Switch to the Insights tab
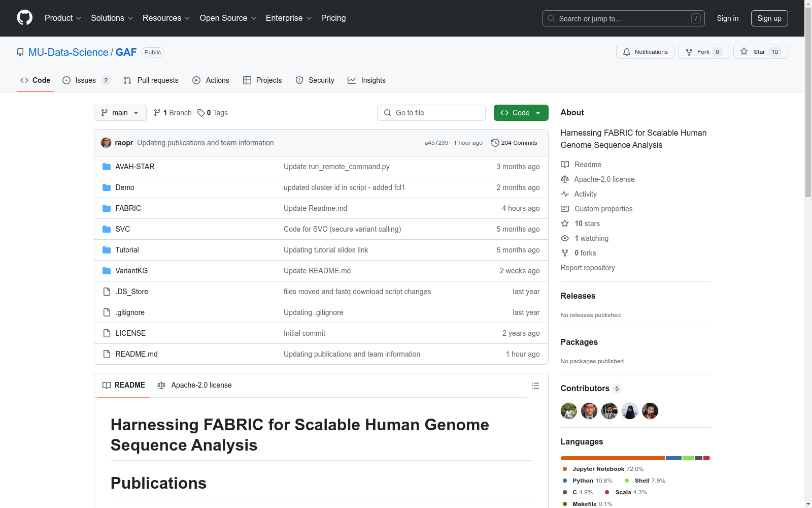The height and width of the screenshot is (508, 812). [366, 80]
